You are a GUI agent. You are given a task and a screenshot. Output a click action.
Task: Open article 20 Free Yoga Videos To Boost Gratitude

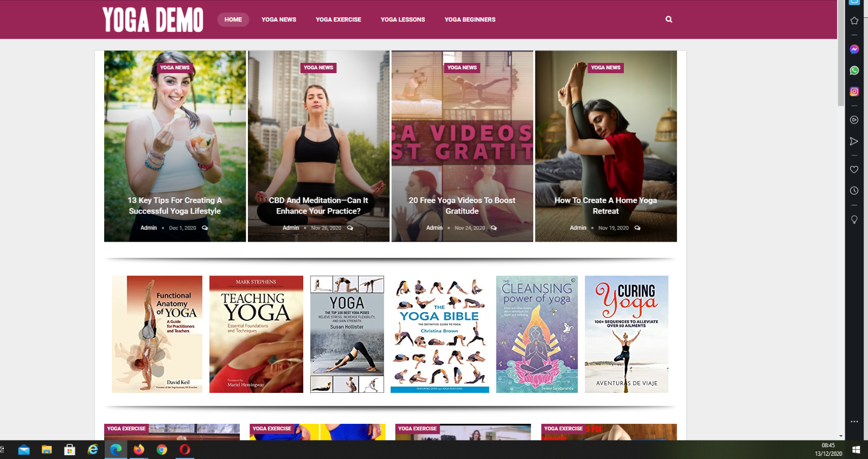pos(462,206)
